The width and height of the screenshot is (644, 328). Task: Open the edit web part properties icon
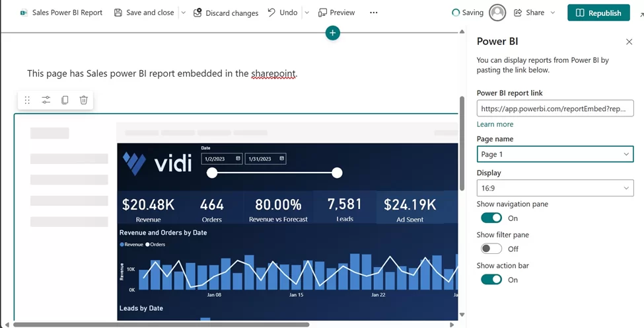click(46, 100)
